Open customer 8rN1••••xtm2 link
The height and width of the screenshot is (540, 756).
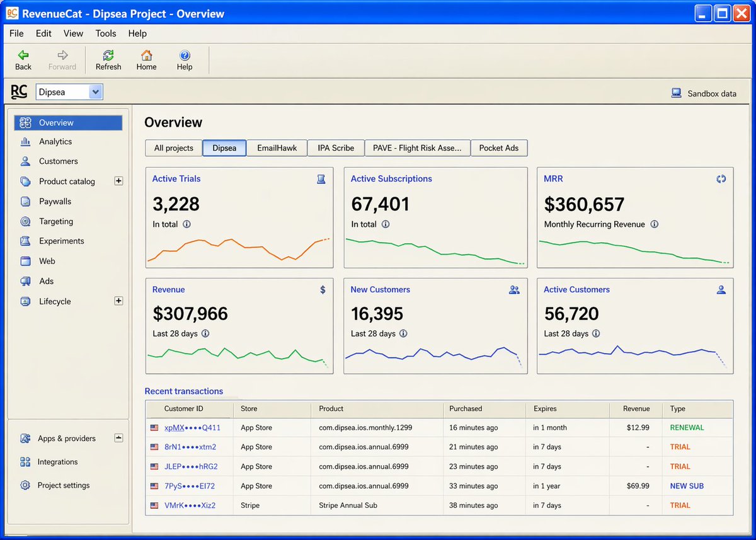[190, 447]
